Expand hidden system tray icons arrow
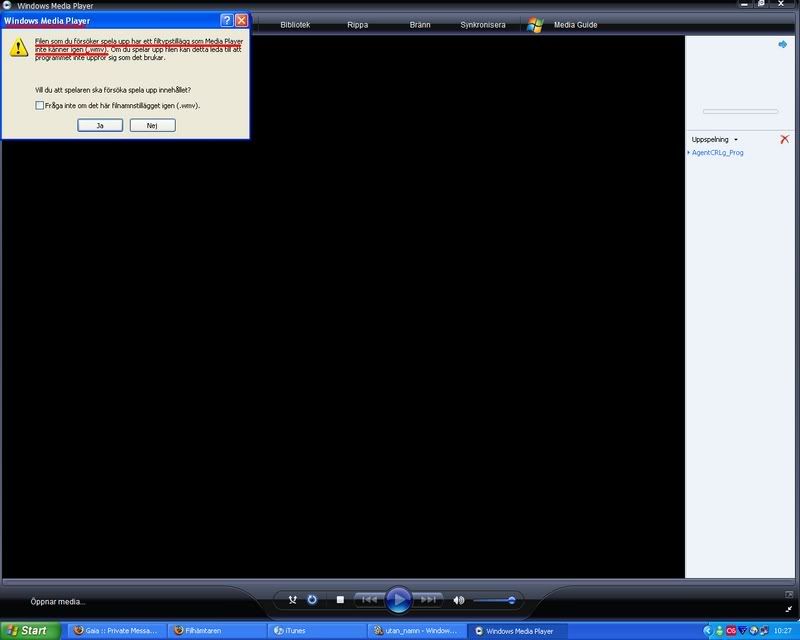 tap(707, 631)
